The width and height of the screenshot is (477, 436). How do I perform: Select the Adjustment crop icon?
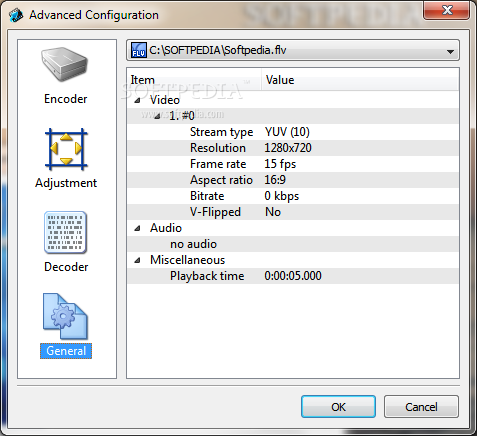[66, 149]
